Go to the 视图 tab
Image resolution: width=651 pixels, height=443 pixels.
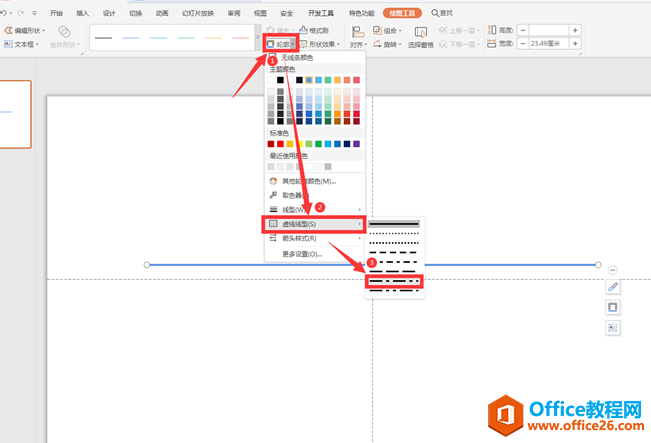[x=260, y=13]
